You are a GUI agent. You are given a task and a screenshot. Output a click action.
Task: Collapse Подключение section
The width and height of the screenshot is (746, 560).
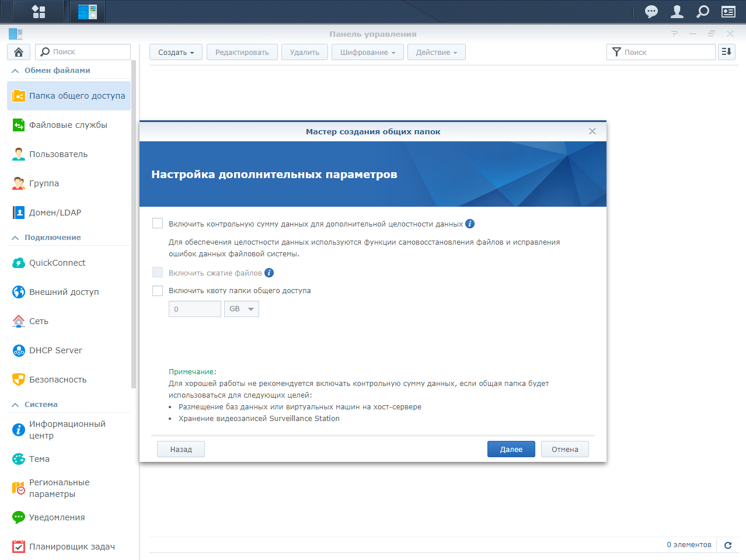tap(15, 238)
